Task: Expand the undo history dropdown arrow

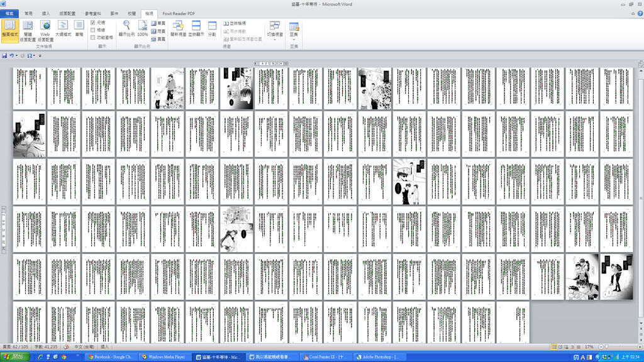Action: tap(16, 55)
